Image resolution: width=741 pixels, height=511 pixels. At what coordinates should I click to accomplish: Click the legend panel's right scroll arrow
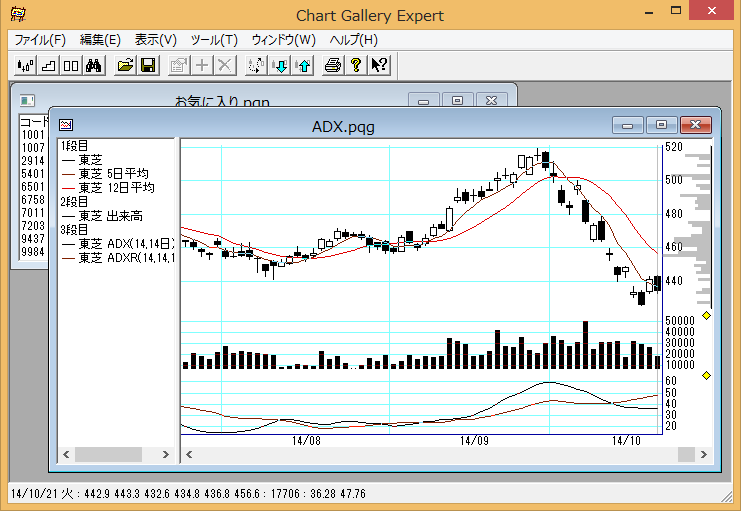(x=166, y=455)
